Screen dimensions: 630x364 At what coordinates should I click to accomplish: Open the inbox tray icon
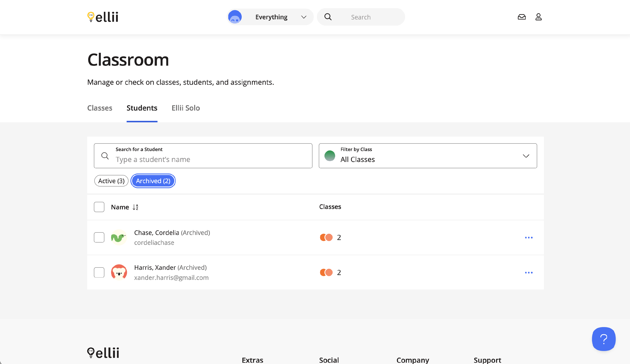tap(521, 17)
